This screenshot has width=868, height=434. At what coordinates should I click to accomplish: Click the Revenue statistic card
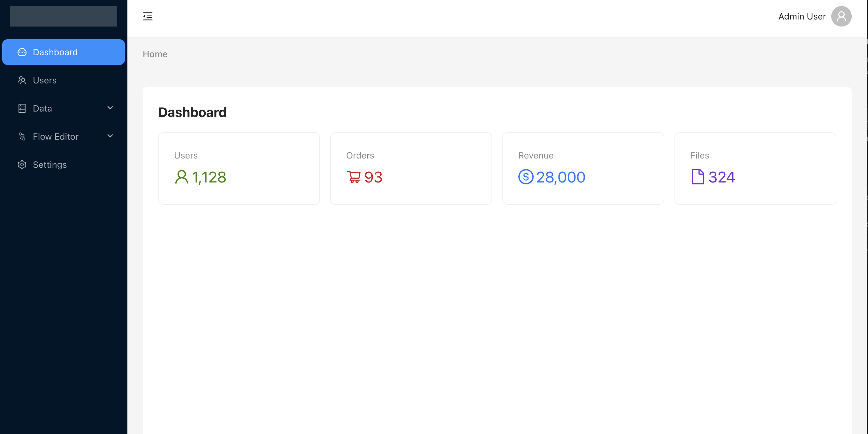coord(583,168)
